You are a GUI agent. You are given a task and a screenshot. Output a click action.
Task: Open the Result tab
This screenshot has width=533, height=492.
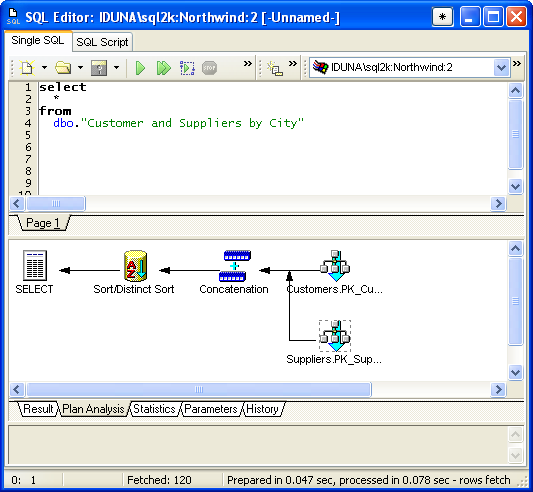click(38, 409)
